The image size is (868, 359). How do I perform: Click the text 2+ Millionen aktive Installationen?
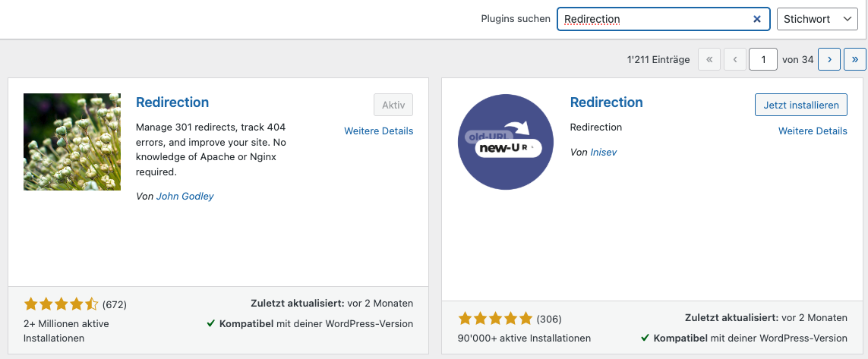(x=66, y=331)
